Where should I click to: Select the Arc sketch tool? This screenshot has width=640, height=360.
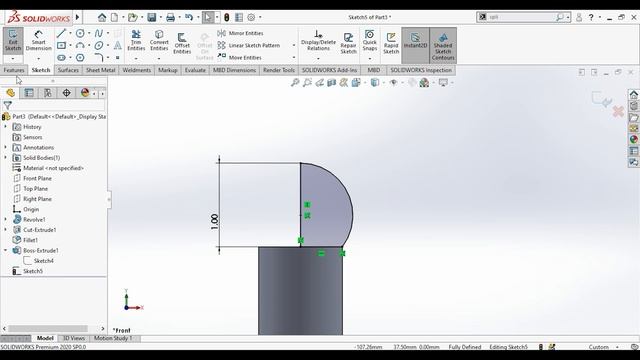point(80,45)
